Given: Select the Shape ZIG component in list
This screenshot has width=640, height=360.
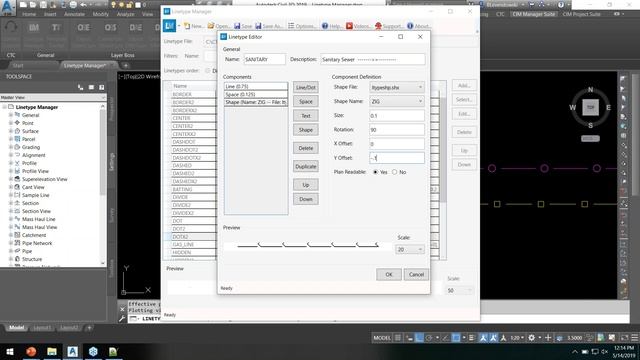Looking at the screenshot, I should pos(256,102).
